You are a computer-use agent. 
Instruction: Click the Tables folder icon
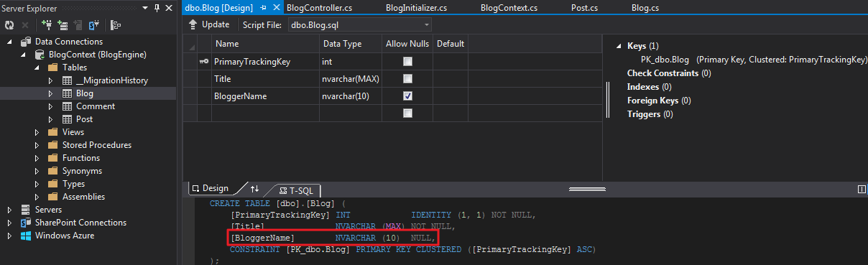tap(52, 68)
